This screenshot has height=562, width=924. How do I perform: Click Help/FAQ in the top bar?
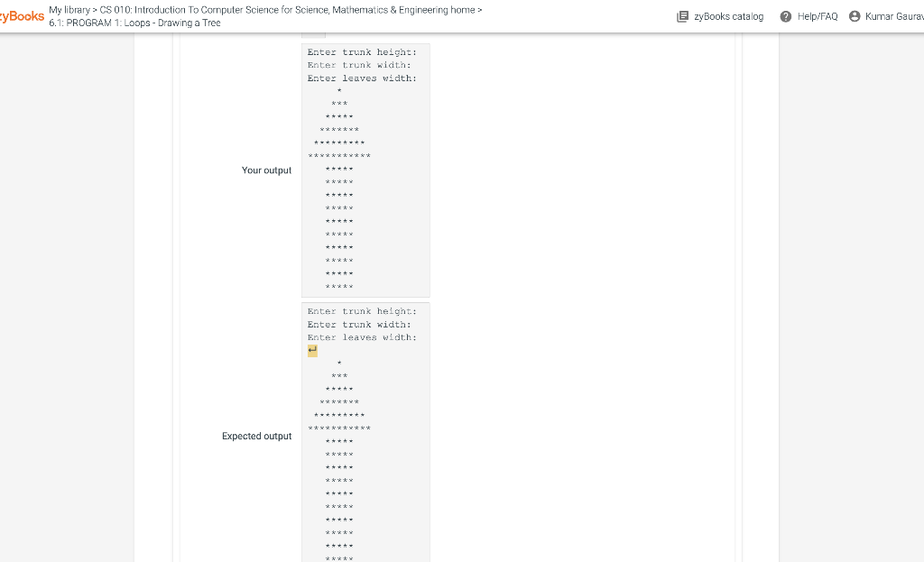(817, 16)
